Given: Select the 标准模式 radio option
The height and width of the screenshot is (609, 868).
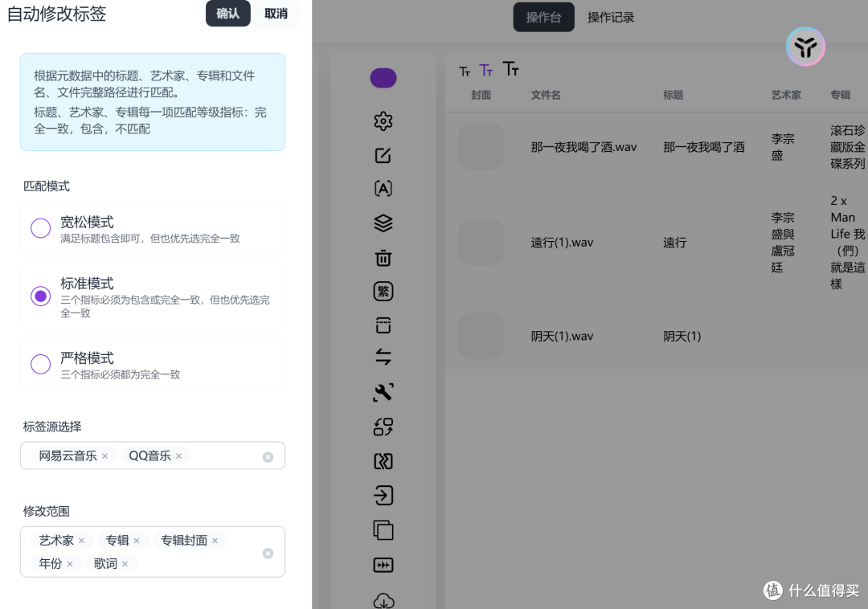Looking at the screenshot, I should coord(40,296).
